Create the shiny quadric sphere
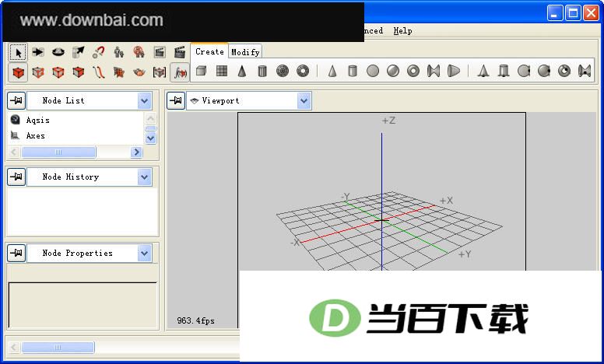Viewport: 604px width, 364px height. point(393,71)
